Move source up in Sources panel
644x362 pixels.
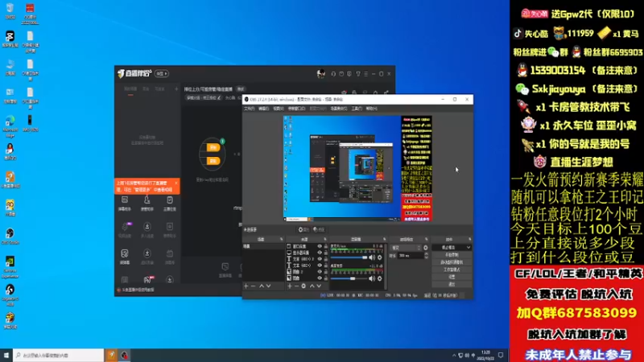(x=312, y=286)
